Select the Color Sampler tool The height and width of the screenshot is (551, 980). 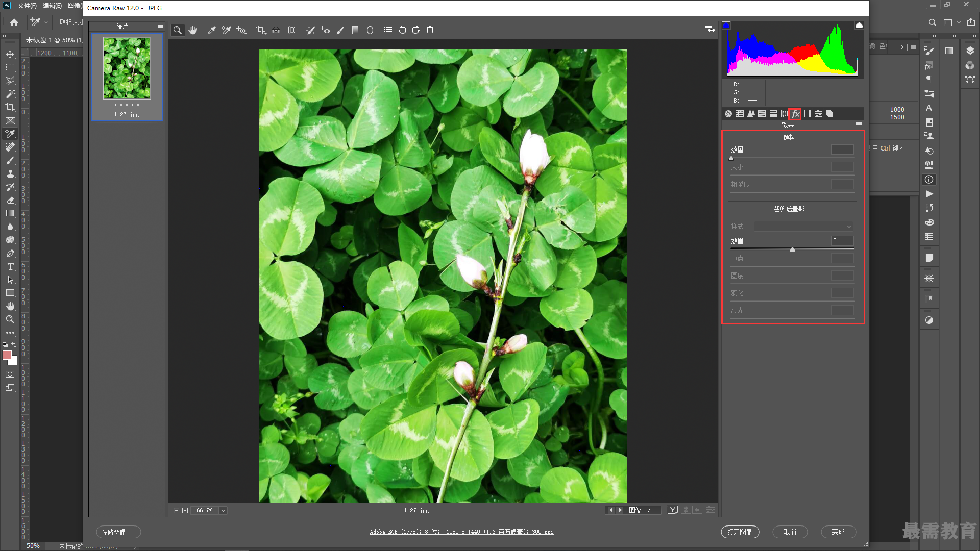(x=226, y=30)
